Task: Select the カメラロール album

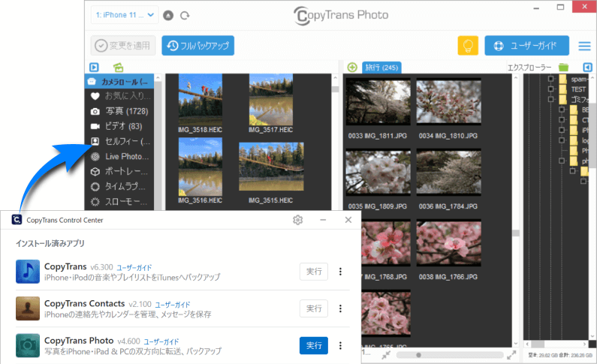Action: (119, 81)
